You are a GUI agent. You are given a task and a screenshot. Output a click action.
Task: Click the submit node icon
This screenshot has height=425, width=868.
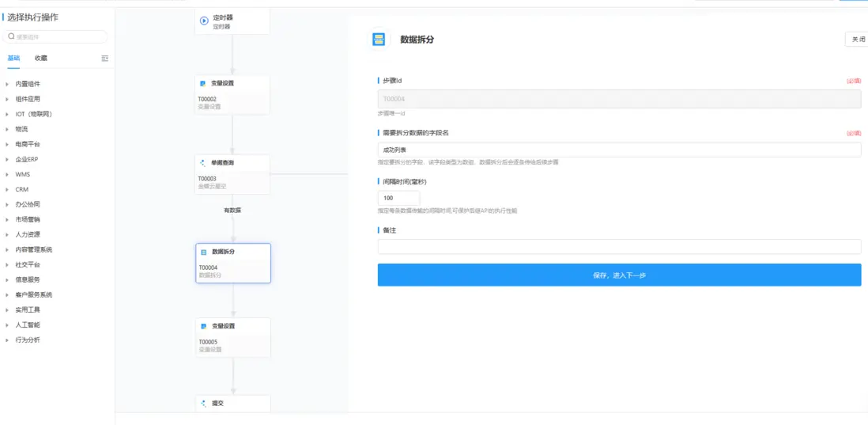pos(204,404)
